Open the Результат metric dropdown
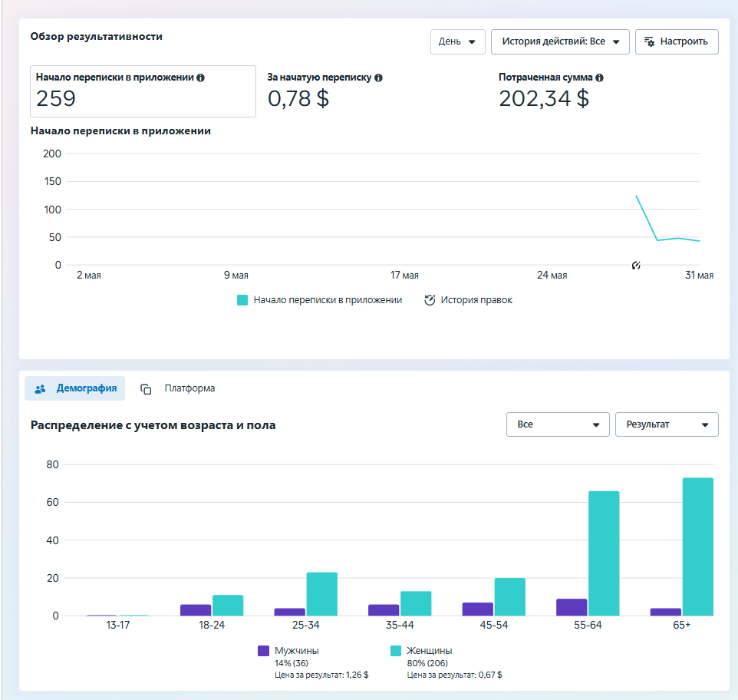The image size is (738, 700). point(667,424)
